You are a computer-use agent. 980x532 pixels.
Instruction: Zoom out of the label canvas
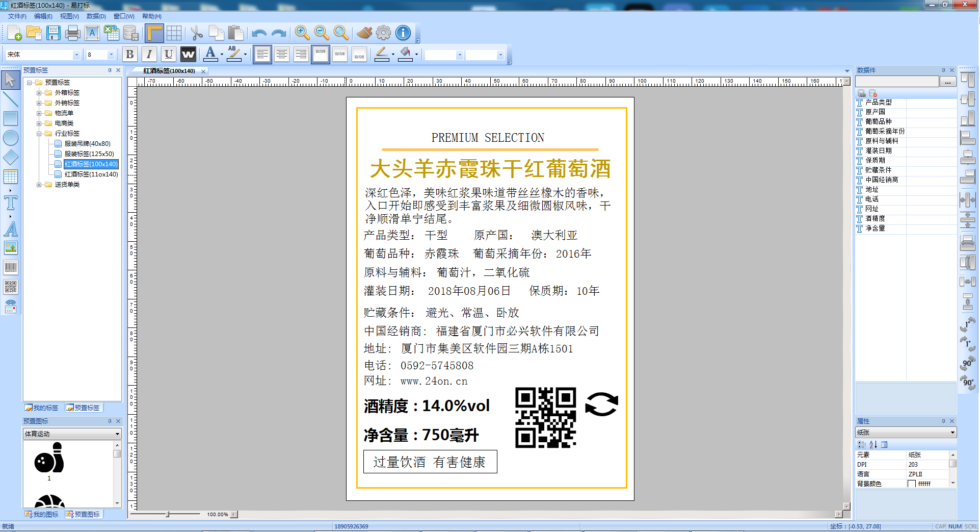pos(321,33)
